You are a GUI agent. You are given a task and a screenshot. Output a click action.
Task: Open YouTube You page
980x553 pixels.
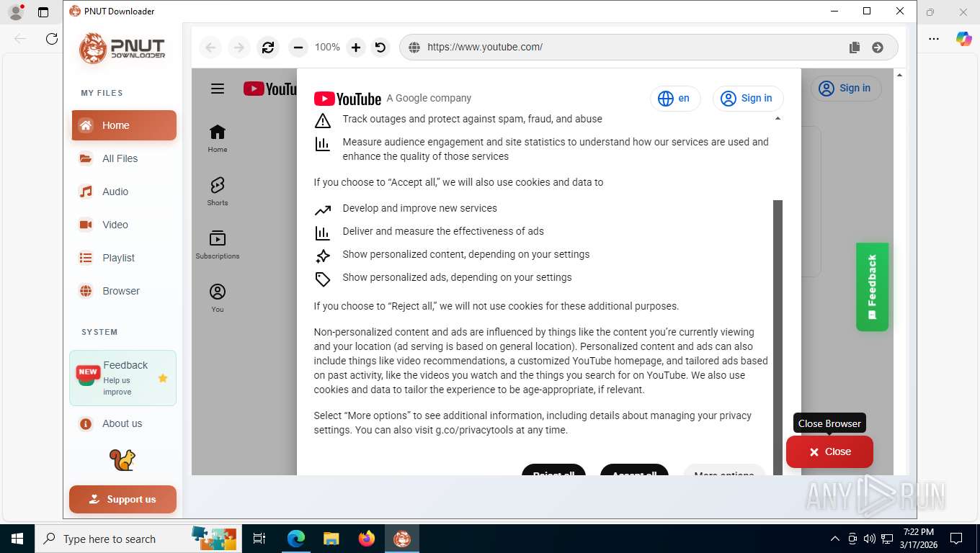coord(218,298)
